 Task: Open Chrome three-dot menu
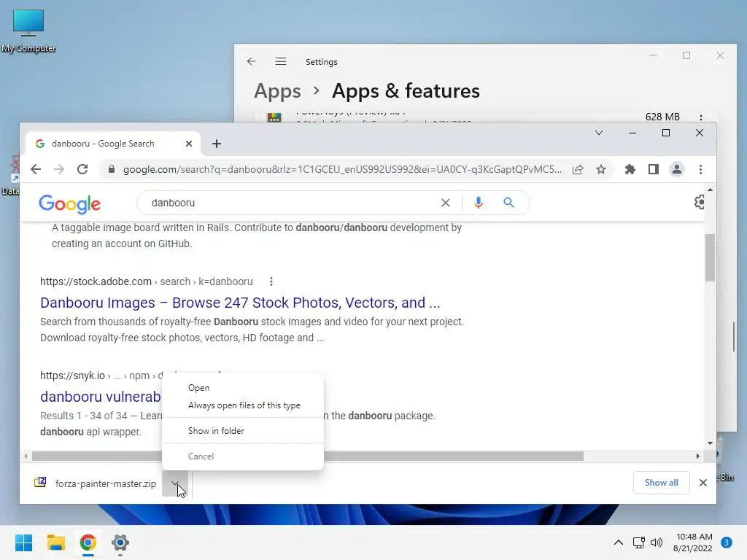[700, 169]
